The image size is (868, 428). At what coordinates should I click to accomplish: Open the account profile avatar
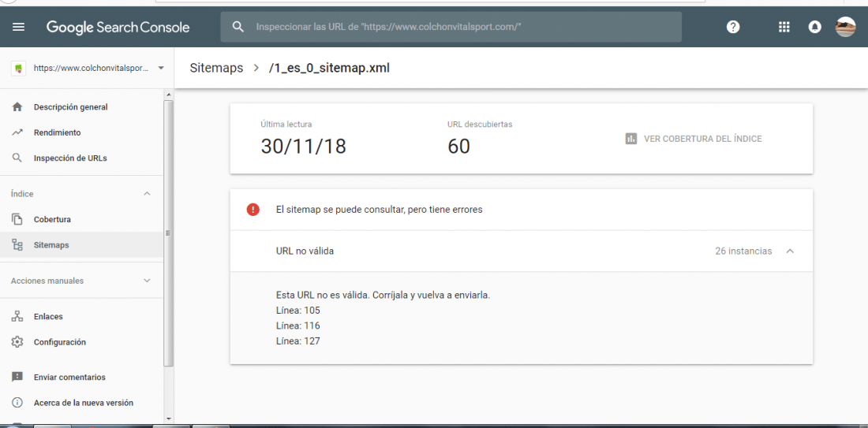[x=845, y=27]
